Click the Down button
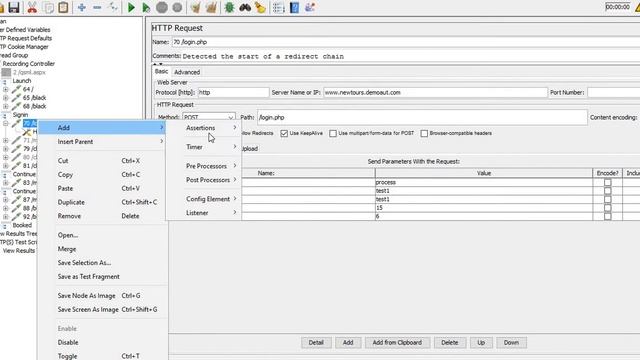The image size is (640, 360). click(511, 342)
